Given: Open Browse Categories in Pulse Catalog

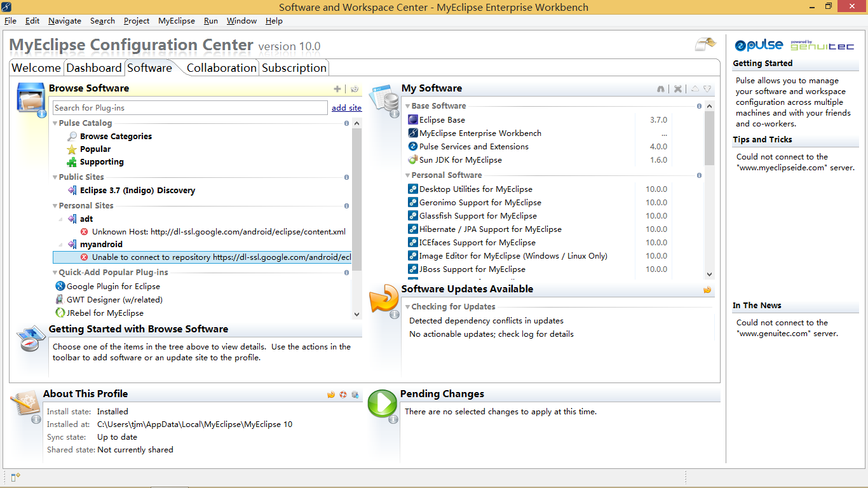Looking at the screenshot, I should point(116,137).
